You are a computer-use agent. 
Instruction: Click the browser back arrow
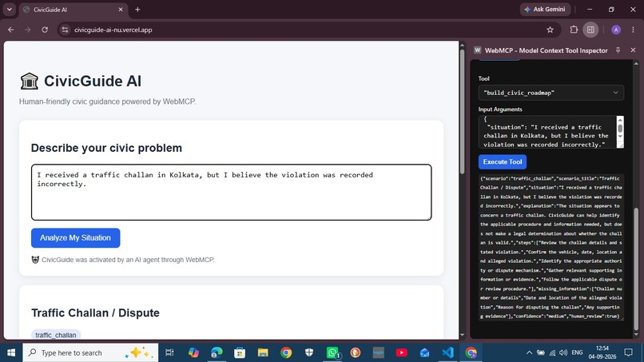[x=11, y=30]
